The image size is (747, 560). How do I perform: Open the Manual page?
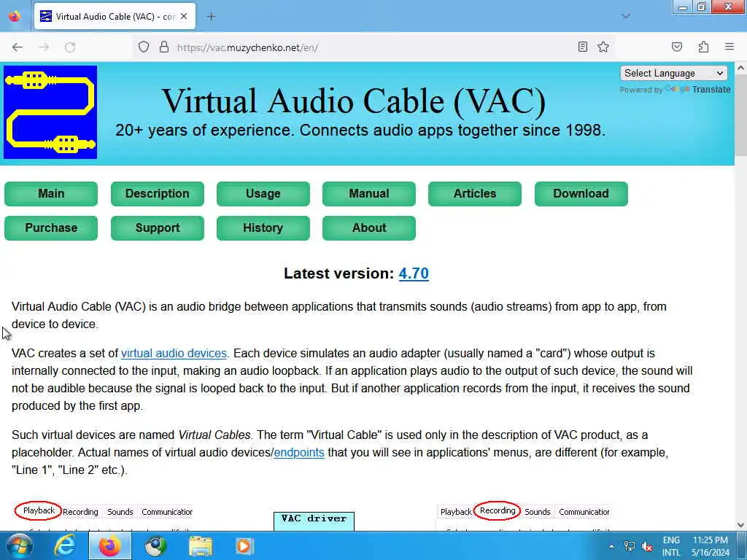(368, 194)
